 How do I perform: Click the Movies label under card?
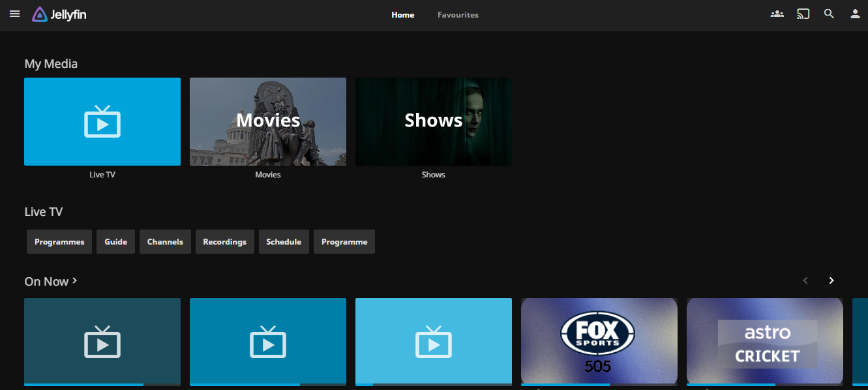[x=268, y=175]
